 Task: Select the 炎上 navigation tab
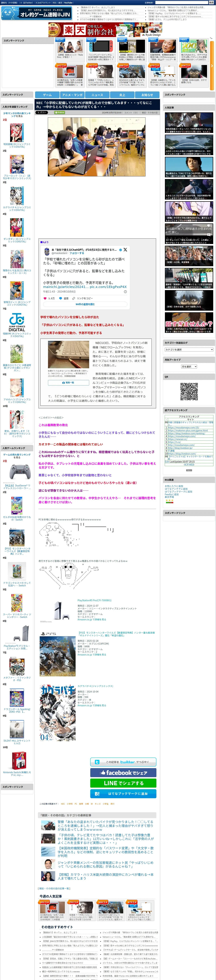click(x=122, y=95)
